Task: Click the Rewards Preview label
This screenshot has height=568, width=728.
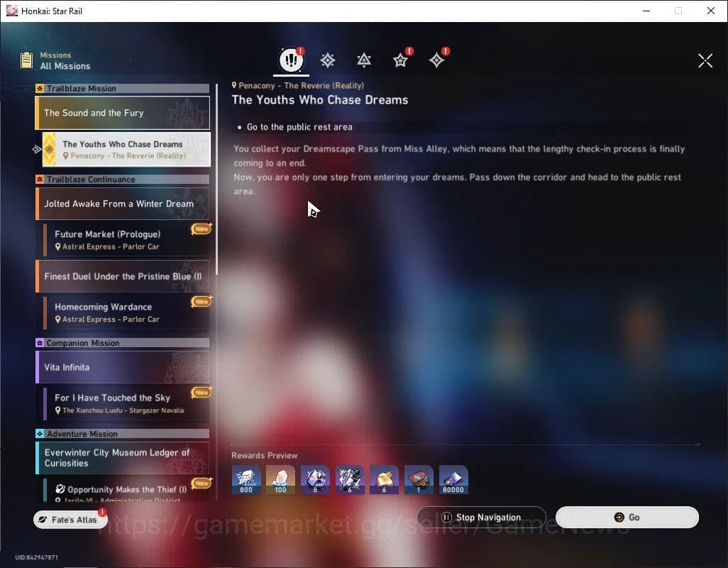Action: pyautogui.click(x=264, y=456)
